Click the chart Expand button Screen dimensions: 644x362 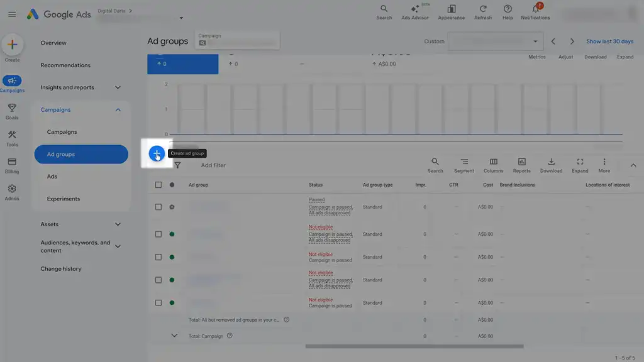point(625,57)
